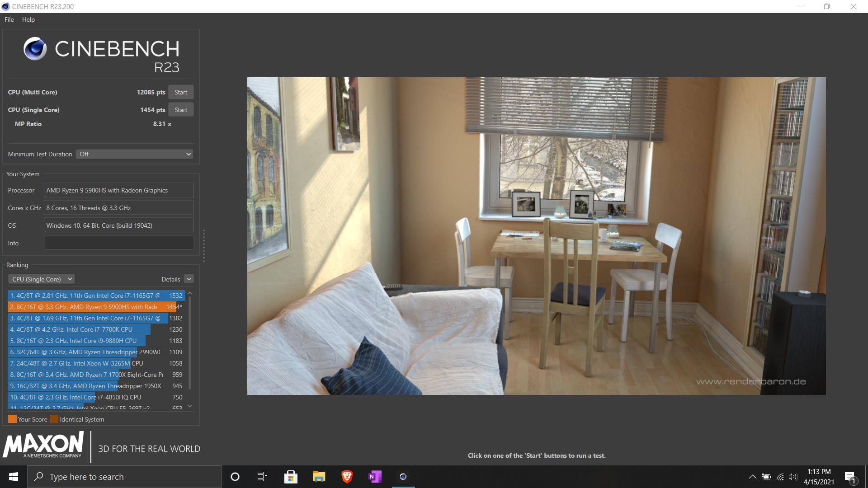Click Cinebench icon in taskbar

click(403, 477)
